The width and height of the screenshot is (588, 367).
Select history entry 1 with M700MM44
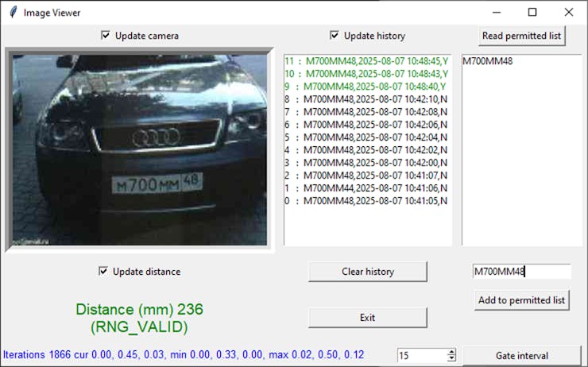coord(366,188)
